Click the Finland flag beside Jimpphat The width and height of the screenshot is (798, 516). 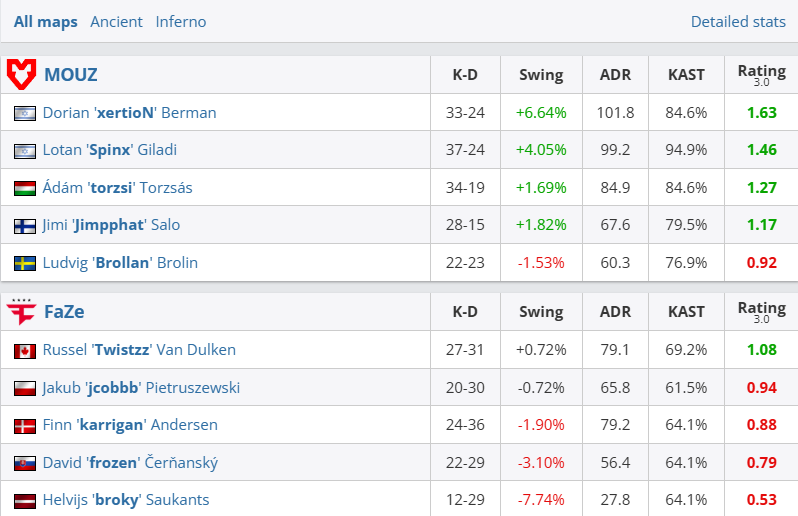(x=25, y=226)
